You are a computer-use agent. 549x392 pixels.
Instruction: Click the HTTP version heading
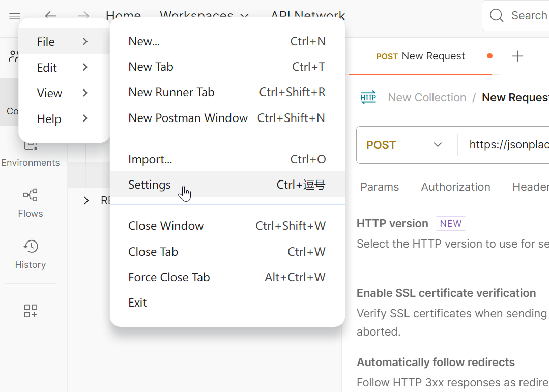point(392,223)
